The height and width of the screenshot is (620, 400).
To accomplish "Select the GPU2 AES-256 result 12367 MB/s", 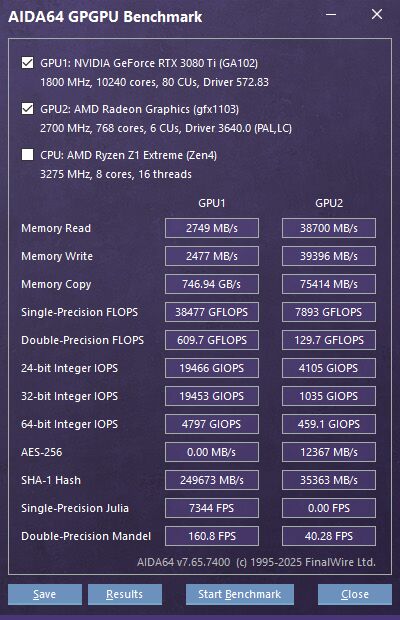I will point(329,452).
